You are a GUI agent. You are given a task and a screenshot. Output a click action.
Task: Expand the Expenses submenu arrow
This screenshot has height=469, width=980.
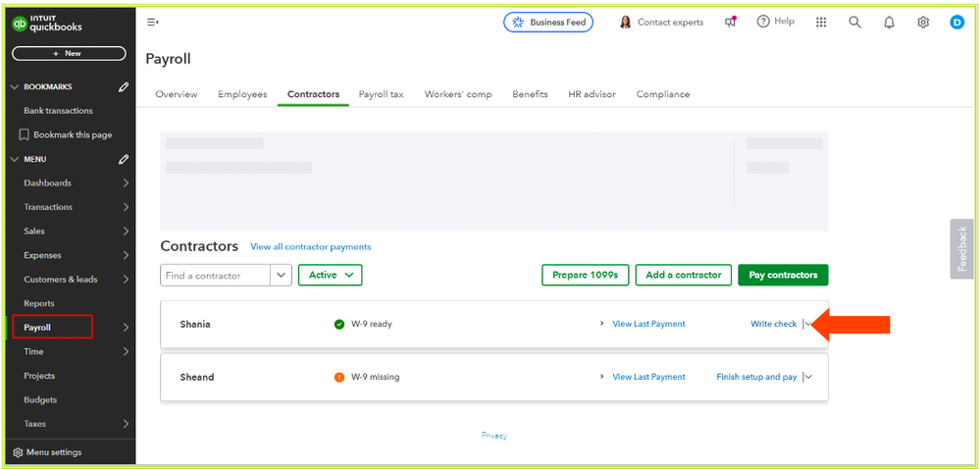[126, 255]
